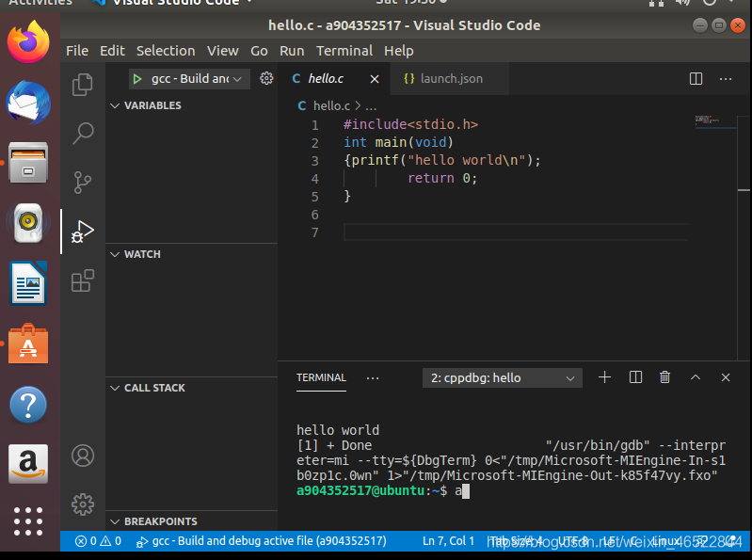Screen dimensions: 752x560
Task: Open Ubuntu Software from the dock
Action: tap(28, 344)
